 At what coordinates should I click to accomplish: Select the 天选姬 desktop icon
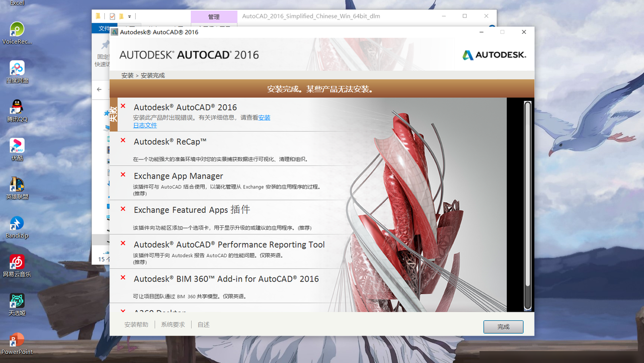17,304
